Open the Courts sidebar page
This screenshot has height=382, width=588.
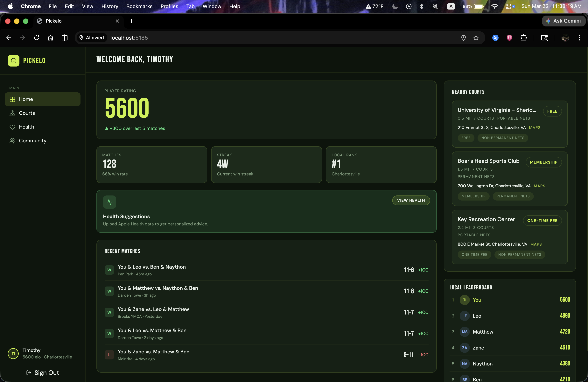click(x=27, y=113)
